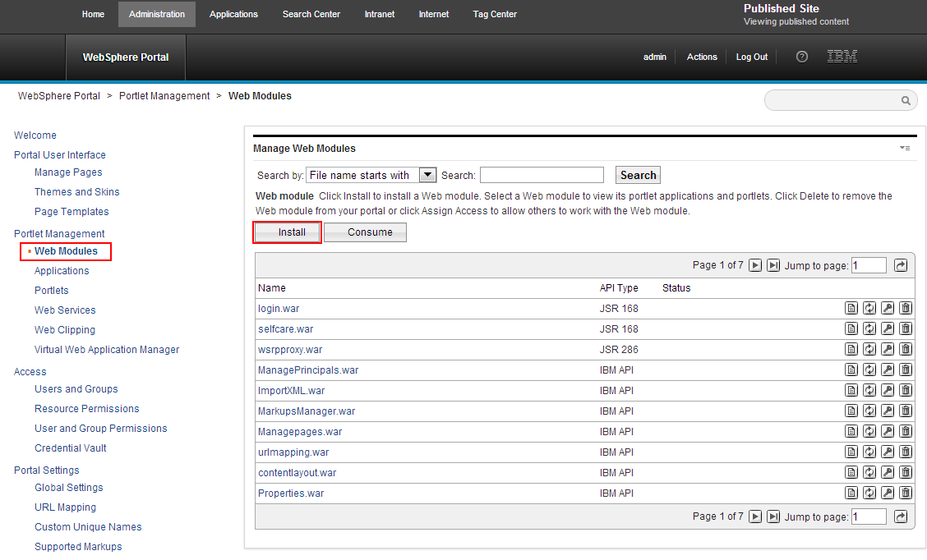Update the login.war web module
The image size is (927, 560).
point(869,308)
